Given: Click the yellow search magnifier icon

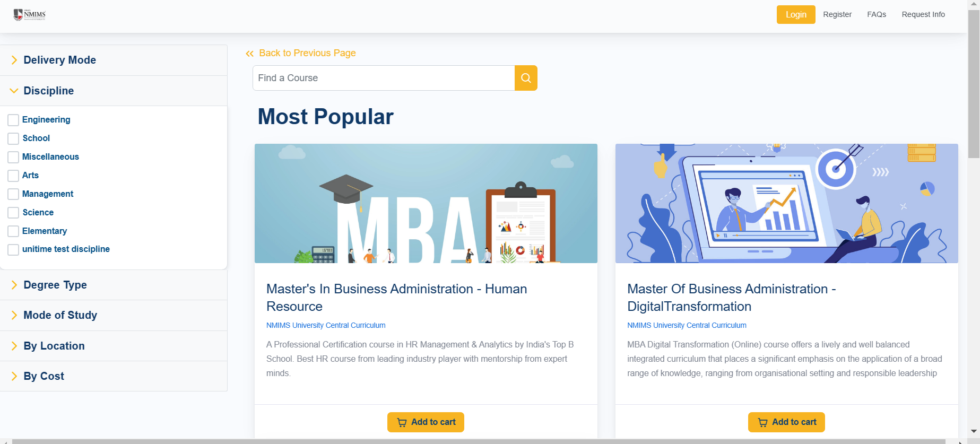Looking at the screenshot, I should coord(526,78).
